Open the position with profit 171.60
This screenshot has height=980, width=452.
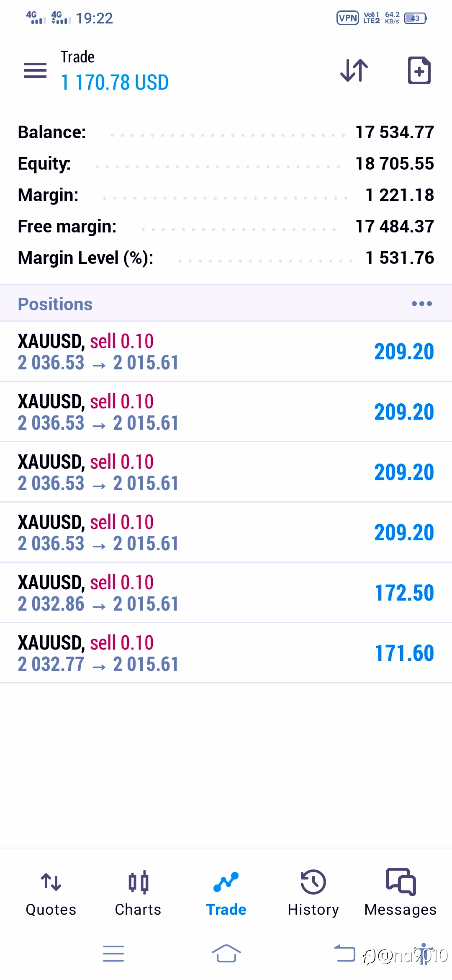pyautogui.click(x=226, y=653)
